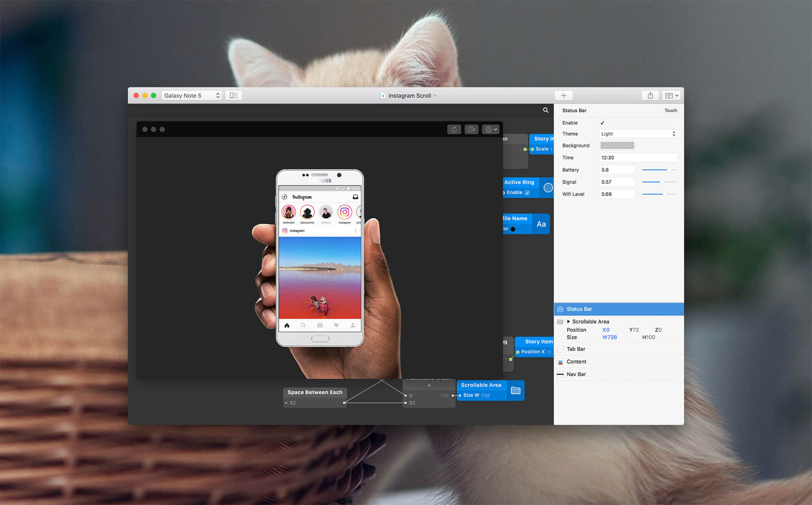The width and height of the screenshot is (812, 505).
Task: Expand the Galaxy Note 5 device dropdown
Action: click(x=191, y=95)
